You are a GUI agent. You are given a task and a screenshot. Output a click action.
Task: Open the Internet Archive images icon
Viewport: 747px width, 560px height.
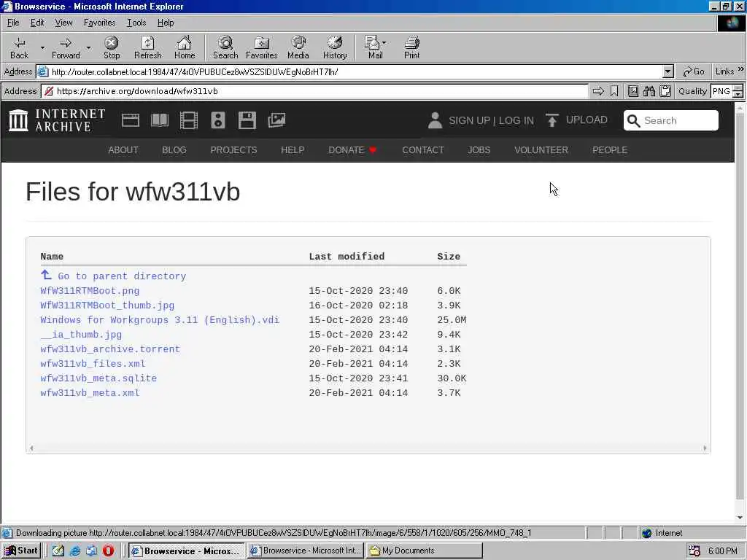[x=276, y=120]
